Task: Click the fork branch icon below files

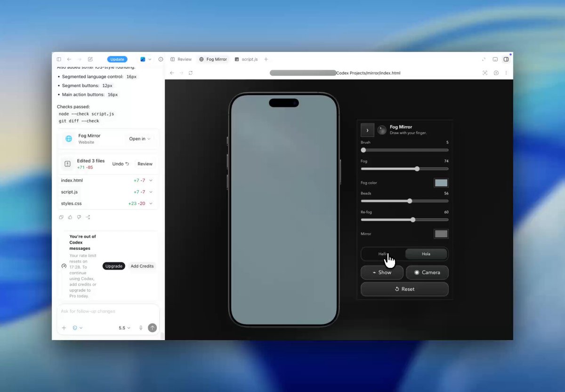Action: click(x=88, y=217)
